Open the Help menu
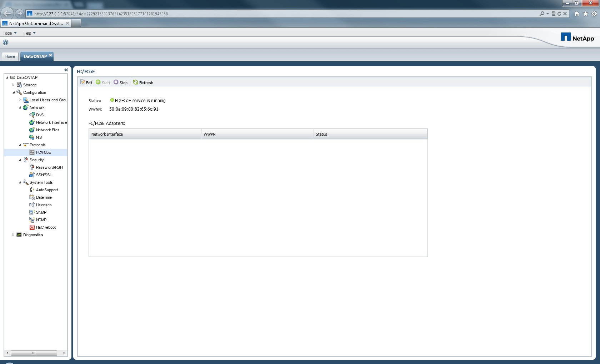Screen dimensions: 600x364 tap(29, 33)
